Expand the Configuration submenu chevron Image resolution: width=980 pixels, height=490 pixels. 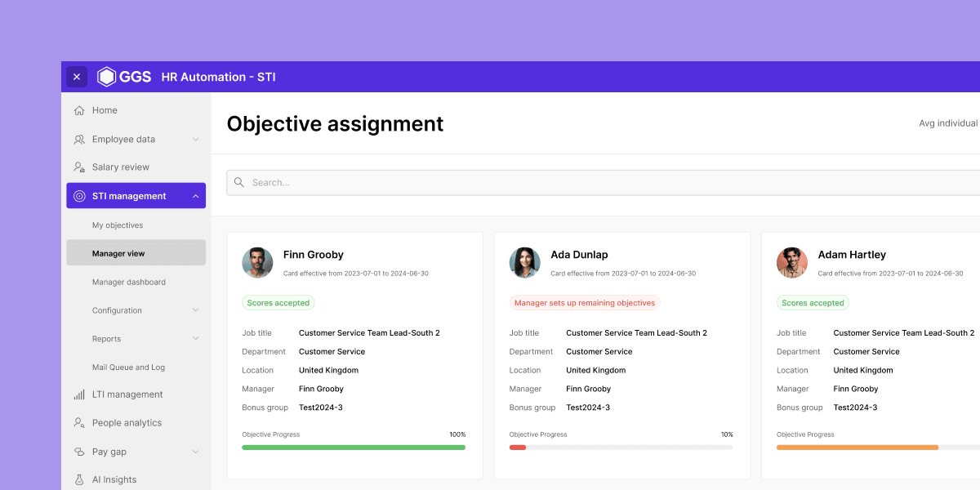tap(196, 310)
